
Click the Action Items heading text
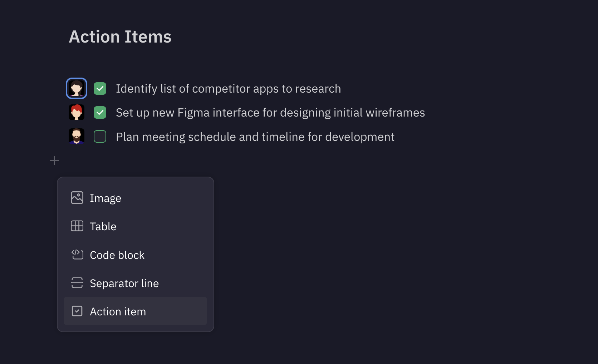pyautogui.click(x=120, y=37)
